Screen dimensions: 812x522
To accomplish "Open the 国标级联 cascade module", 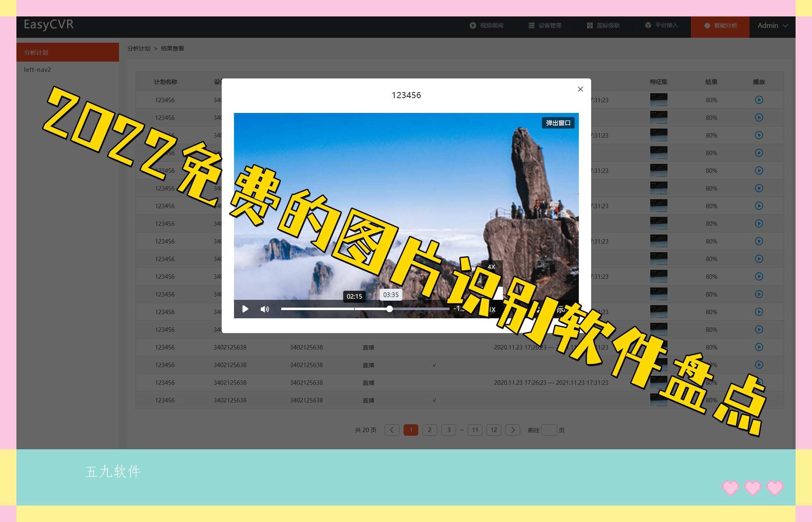I will (x=603, y=25).
